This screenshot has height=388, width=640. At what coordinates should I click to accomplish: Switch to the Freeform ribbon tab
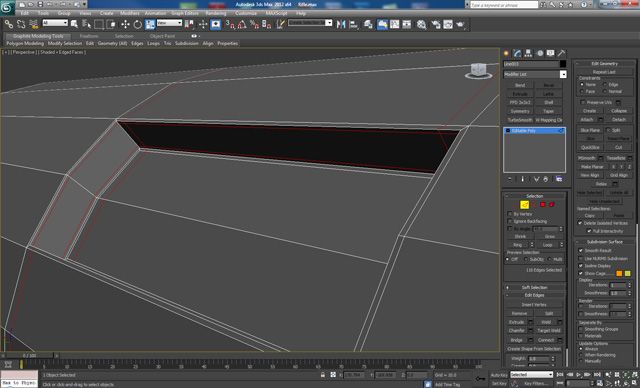89,36
